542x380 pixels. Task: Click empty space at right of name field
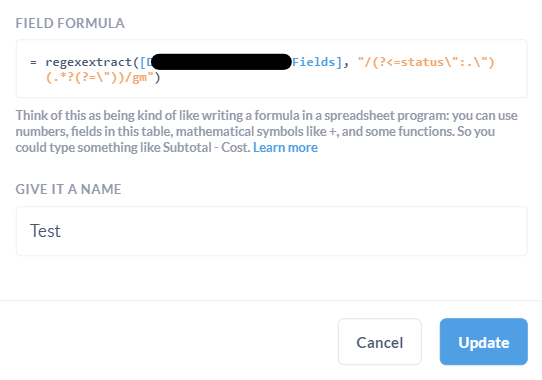(415, 231)
